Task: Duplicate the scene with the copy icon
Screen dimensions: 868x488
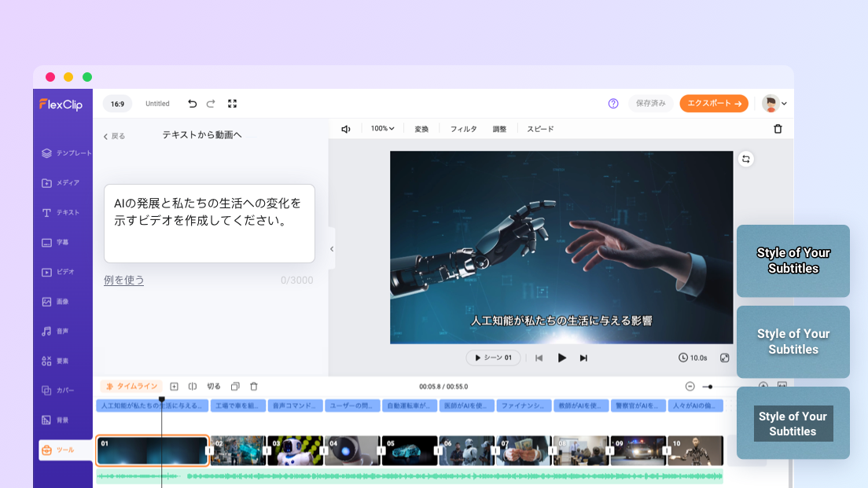Action: pyautogui.click(x=235, y=386)
